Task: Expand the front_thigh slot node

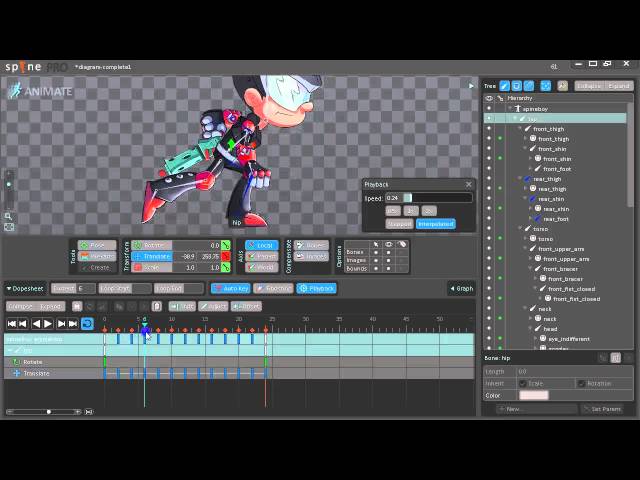Action: (x=525, y=139)
